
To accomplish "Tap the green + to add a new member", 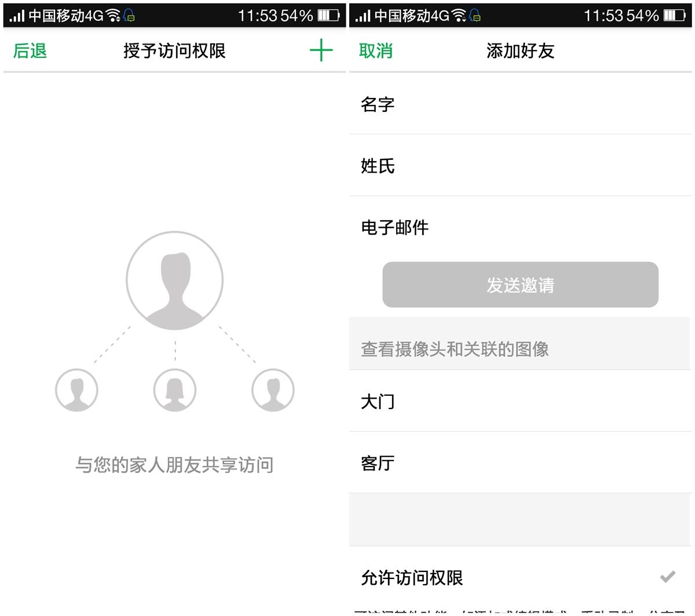I will coord(322,51).
